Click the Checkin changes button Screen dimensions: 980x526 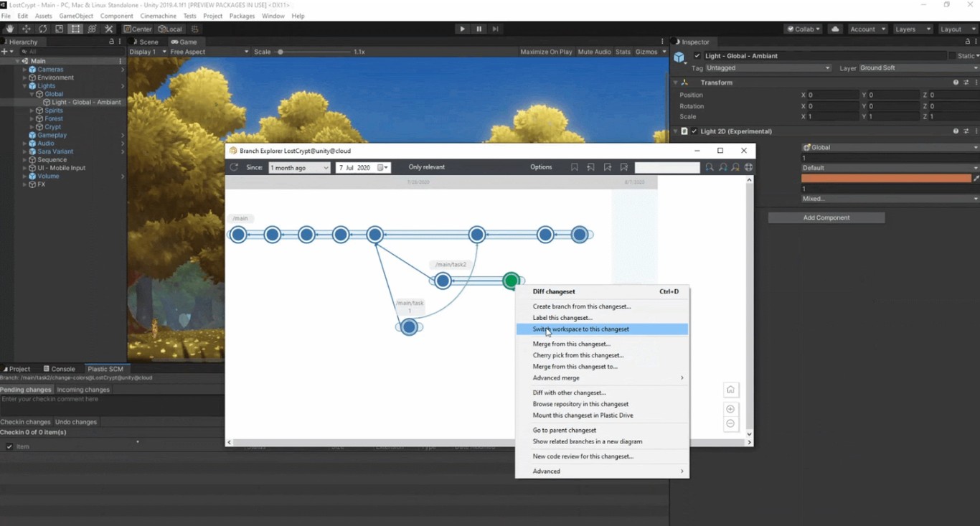click(26, 422)
